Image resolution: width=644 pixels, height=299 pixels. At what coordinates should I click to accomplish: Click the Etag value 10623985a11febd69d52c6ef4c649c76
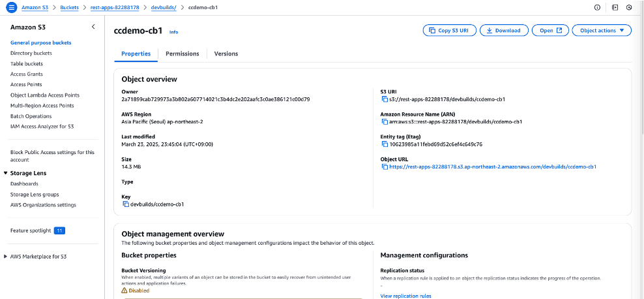pyautogui.click(x=436, y=144)
